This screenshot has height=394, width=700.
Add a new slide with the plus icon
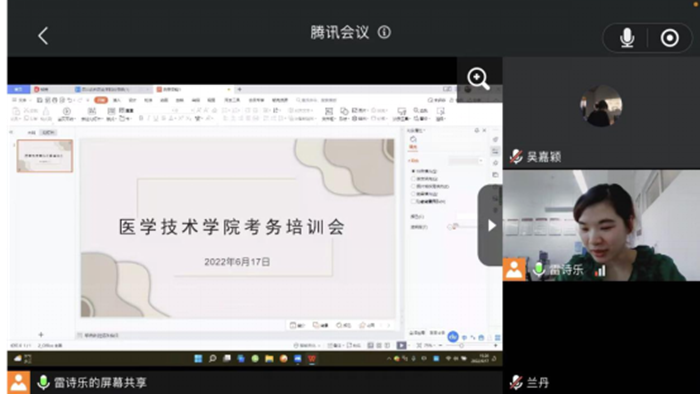41,335
